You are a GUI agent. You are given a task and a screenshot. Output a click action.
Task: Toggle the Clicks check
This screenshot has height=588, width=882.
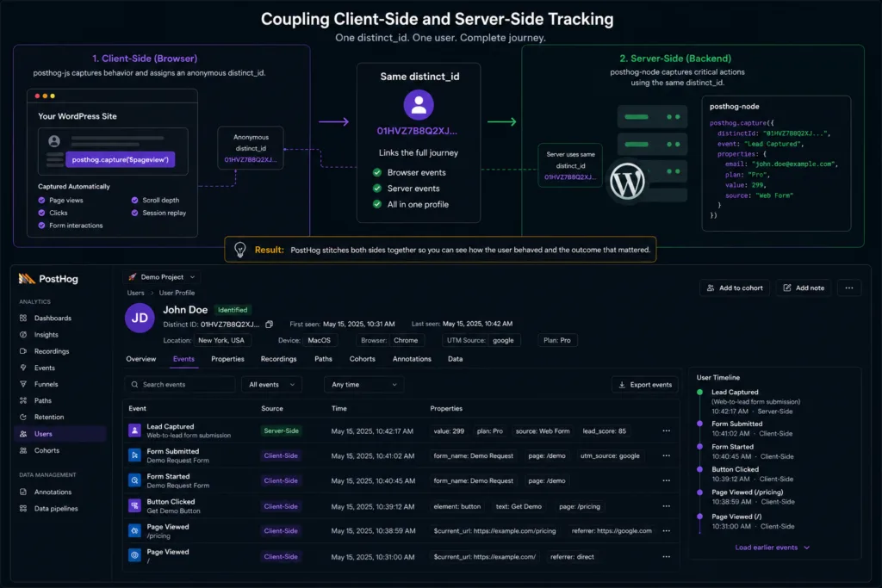tap(41, 213)
